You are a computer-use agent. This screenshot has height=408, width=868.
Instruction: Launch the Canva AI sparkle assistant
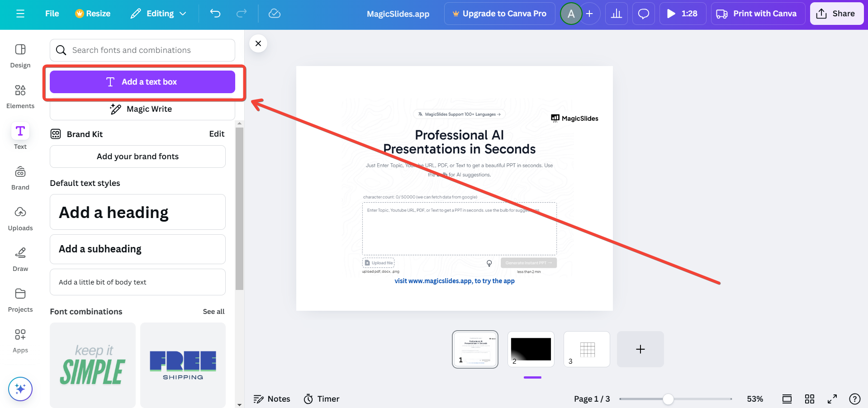tap(20, 389)
